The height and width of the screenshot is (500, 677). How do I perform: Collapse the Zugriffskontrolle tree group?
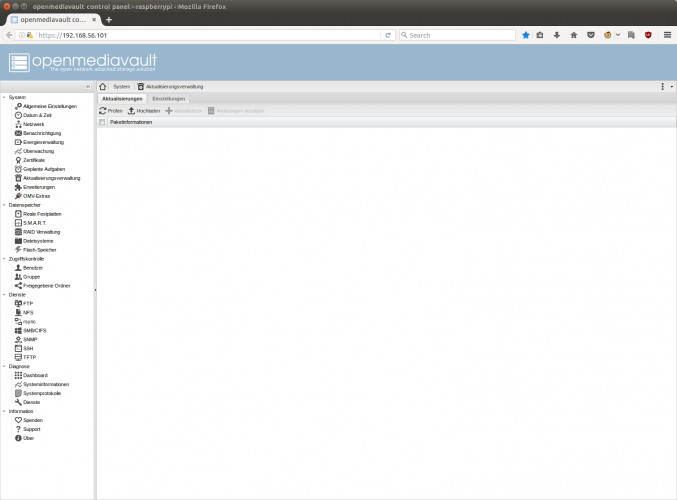[x=4, y=259]
